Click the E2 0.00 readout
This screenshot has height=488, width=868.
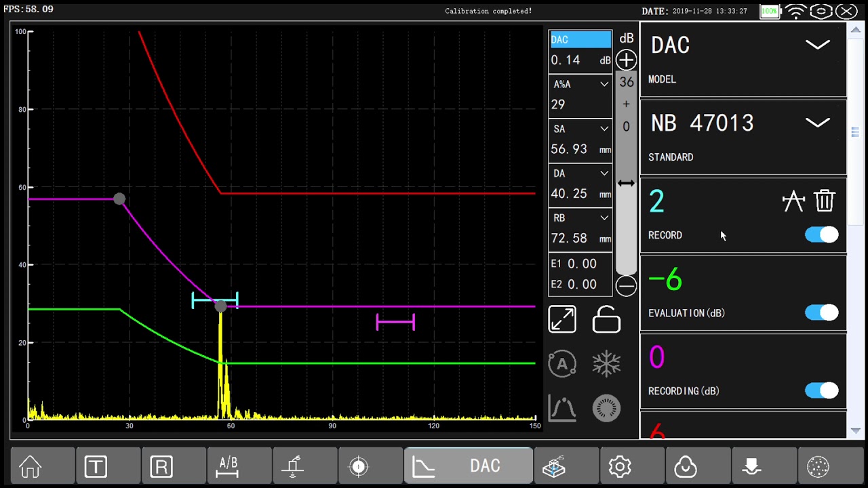click(x=574, y=284)
